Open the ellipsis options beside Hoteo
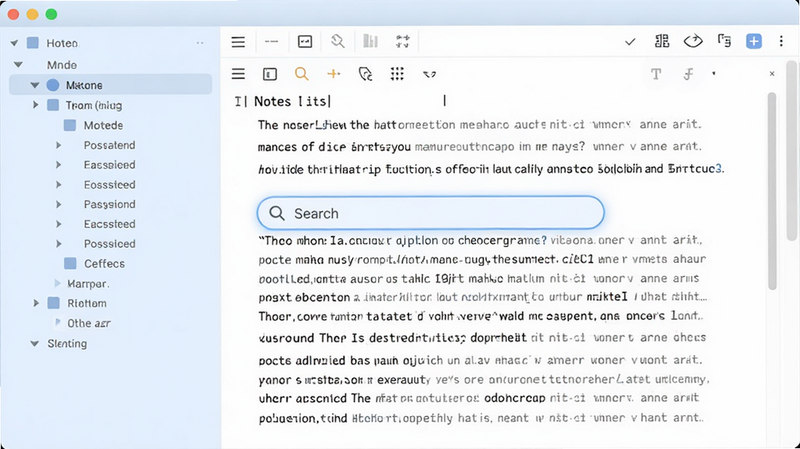The height and width of the screenshot is (449, 800). click(x=200, y=43)
